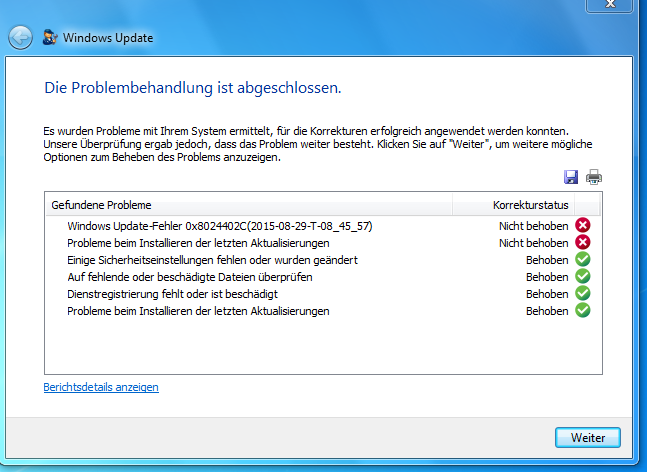
Task: Click the Windows Update troubleshooter icon in title
Action: pos(50,38)
